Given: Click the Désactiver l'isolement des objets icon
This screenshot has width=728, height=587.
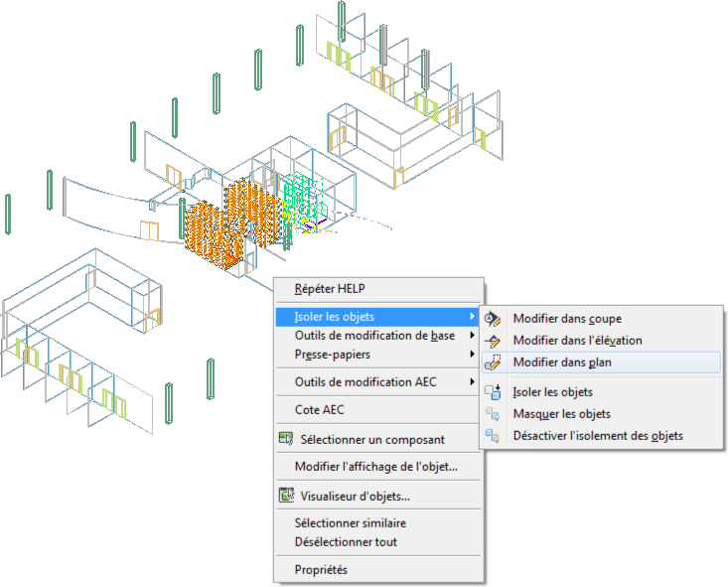Looking at the screenshot, I should point(493,436).
